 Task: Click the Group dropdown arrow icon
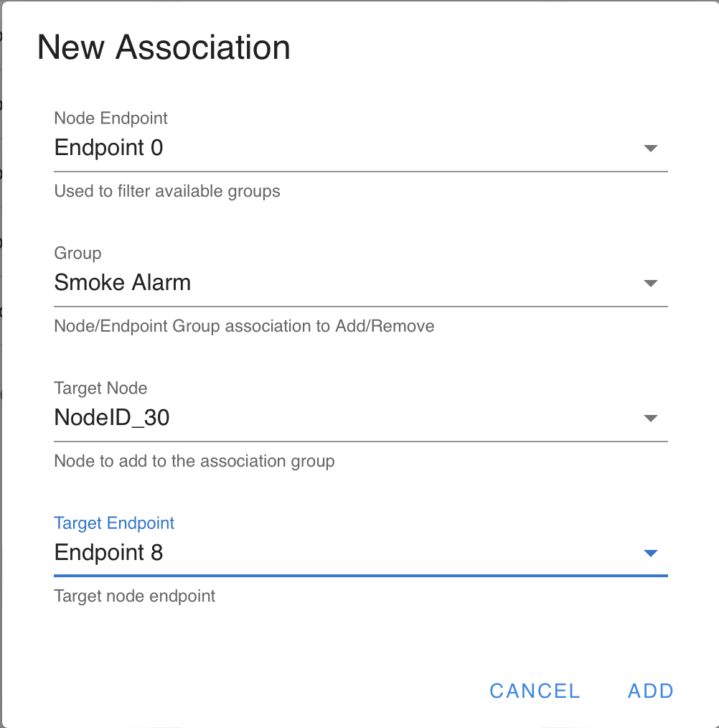(651, 283)
